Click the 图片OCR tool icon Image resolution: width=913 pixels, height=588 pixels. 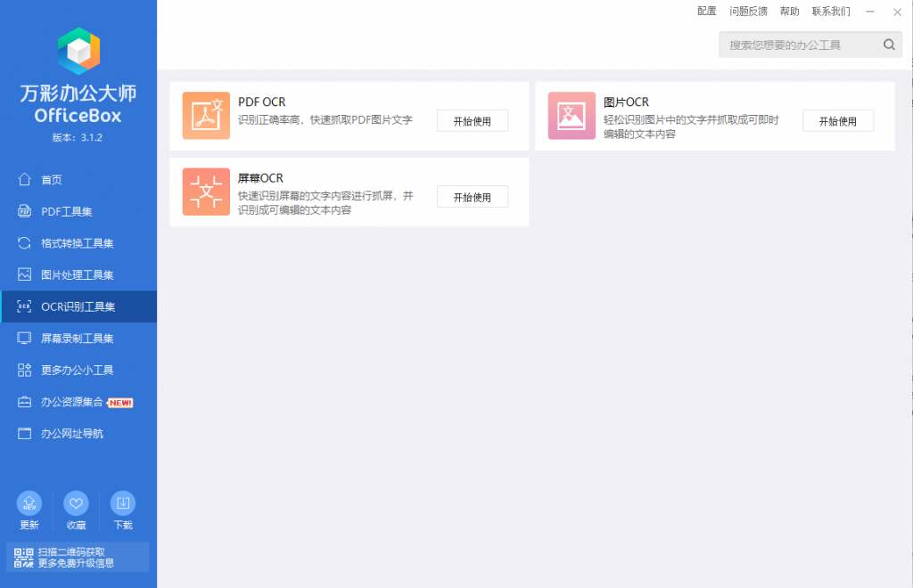coord(572,116)
